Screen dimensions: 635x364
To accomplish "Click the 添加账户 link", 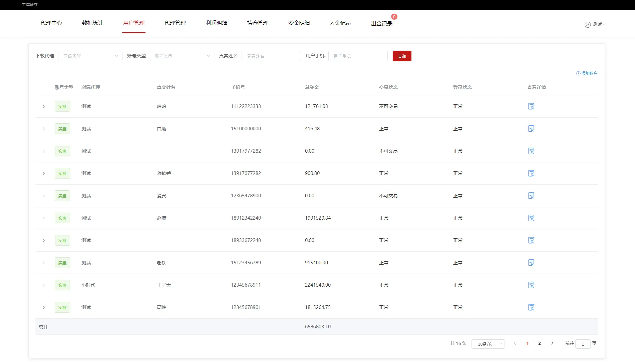I will coord(587,73).
